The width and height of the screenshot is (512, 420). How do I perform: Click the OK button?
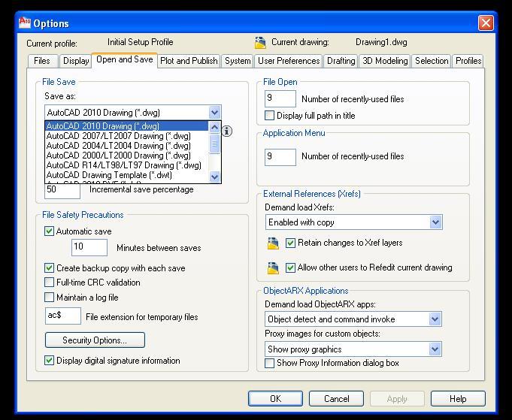click(x=275, y=399)
